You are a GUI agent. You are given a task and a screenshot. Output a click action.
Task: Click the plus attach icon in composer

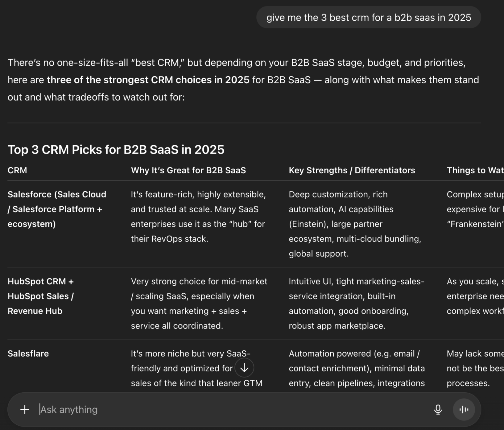point(25,410)
